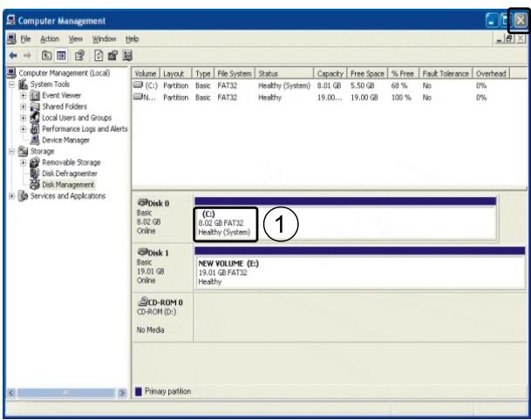Screen dimensions: 531x420
Task: Click the console icon left of File menu
Action: click(11, 39)
